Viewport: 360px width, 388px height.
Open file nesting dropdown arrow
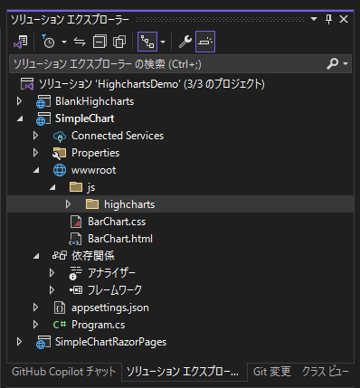[163, 42]
